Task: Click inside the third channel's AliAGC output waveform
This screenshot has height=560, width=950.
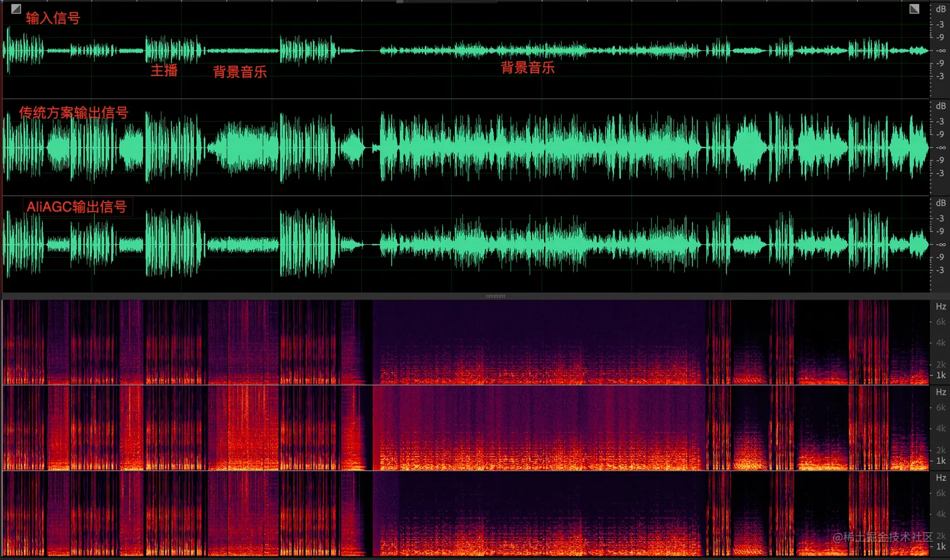Action: click(x=466, y=244)
